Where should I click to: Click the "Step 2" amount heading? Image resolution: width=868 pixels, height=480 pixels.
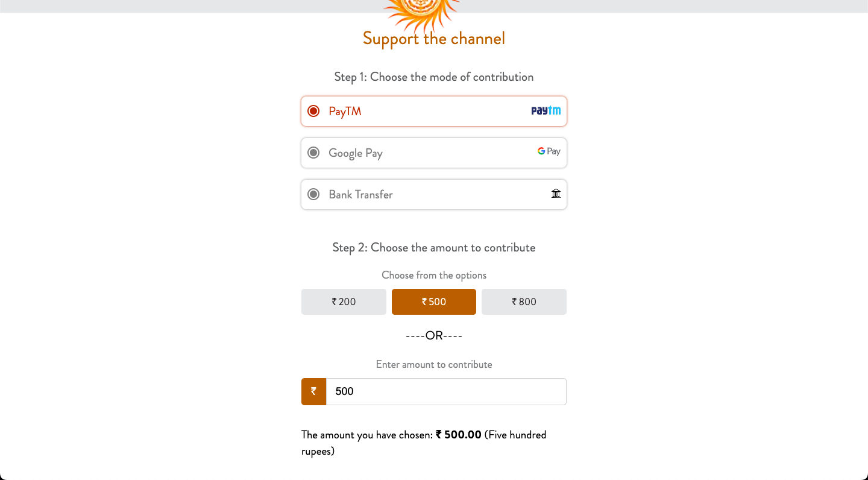434,247
